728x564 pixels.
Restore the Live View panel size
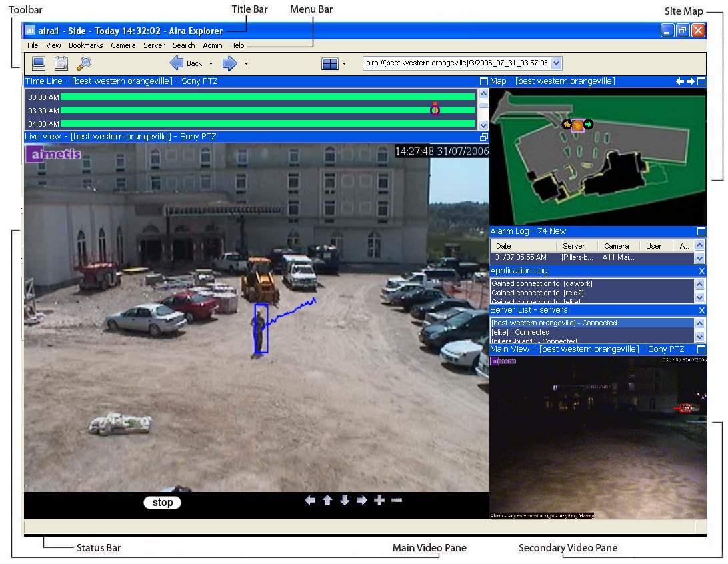click(484, 137)
